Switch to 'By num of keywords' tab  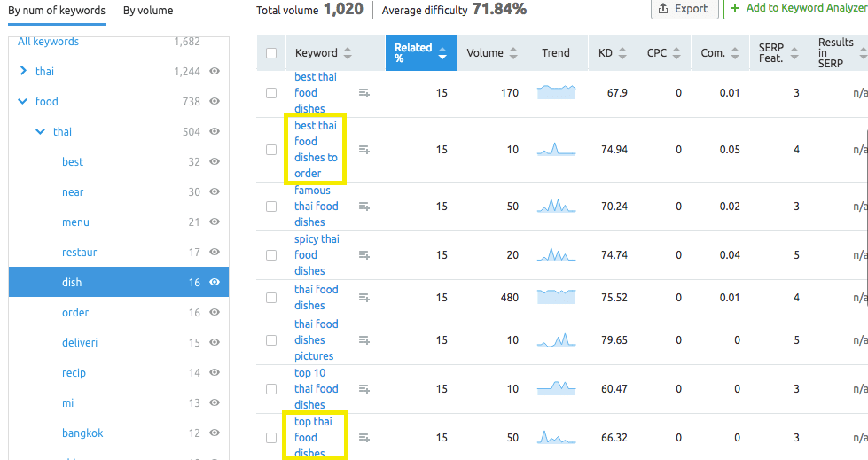pyautogui.click(x=57, y=11)
